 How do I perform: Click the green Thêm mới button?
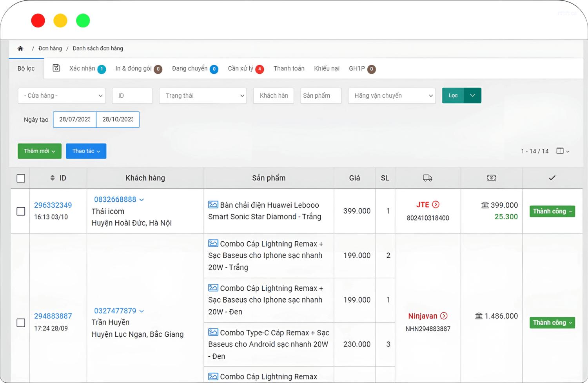click(x=40, y=151)
